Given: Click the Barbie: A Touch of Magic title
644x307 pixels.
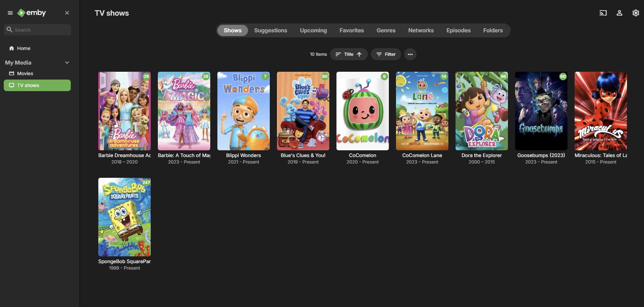Looking at the screenshot, I should [184, 155].
